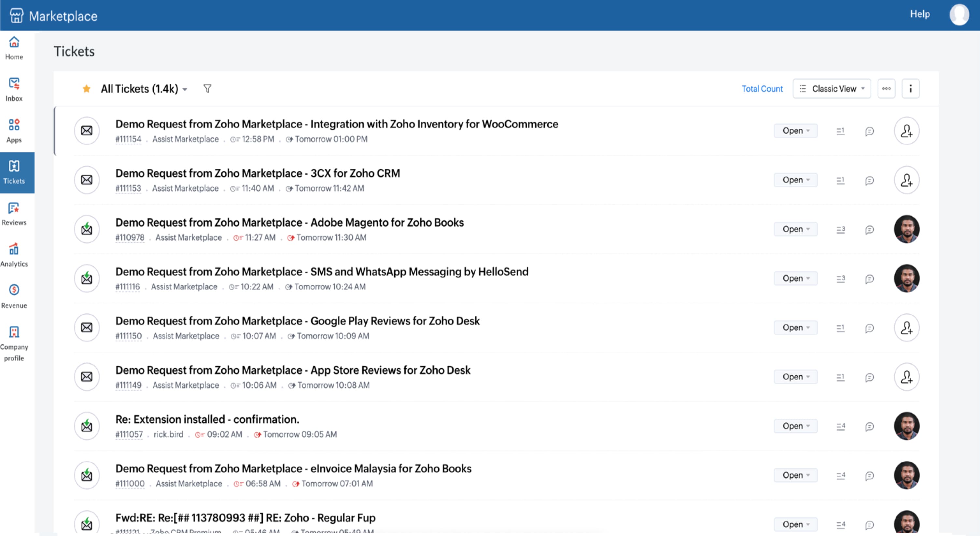Assign an agent to the 3CX ticket

pos(906,180)
